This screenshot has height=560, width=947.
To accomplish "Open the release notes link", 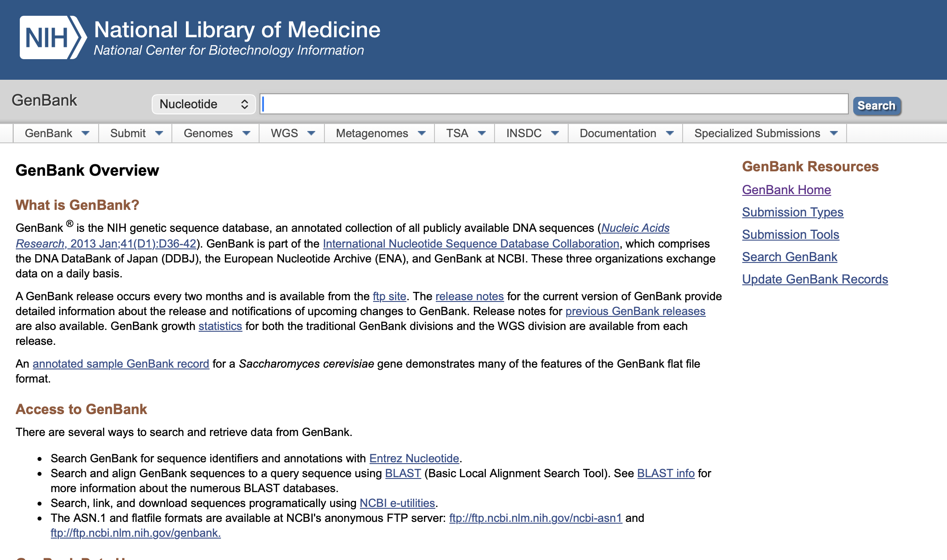I will click(470, 296).
